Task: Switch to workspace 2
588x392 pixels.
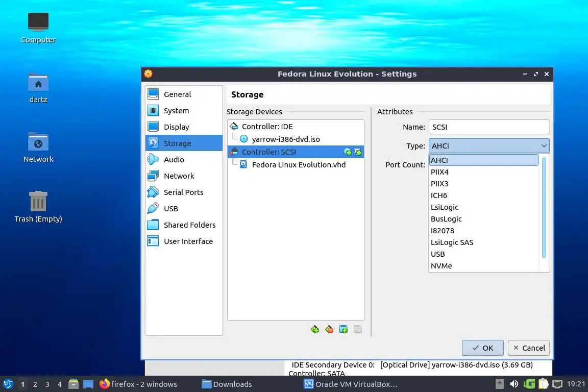Action: (x=35, y=384)
